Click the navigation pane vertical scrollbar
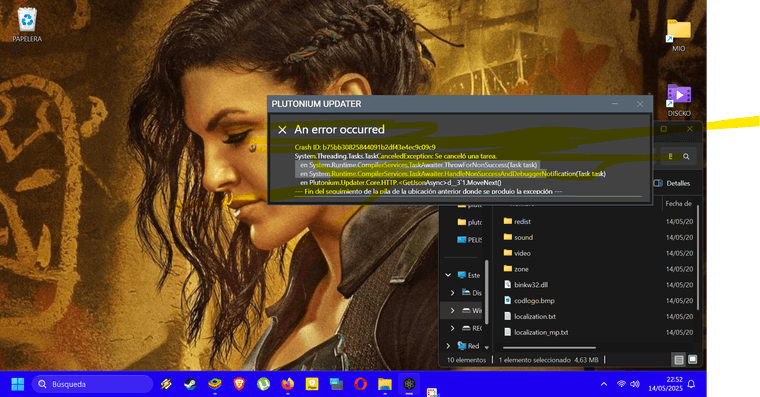Screen dimensions: 760x397 click(487, 293)
